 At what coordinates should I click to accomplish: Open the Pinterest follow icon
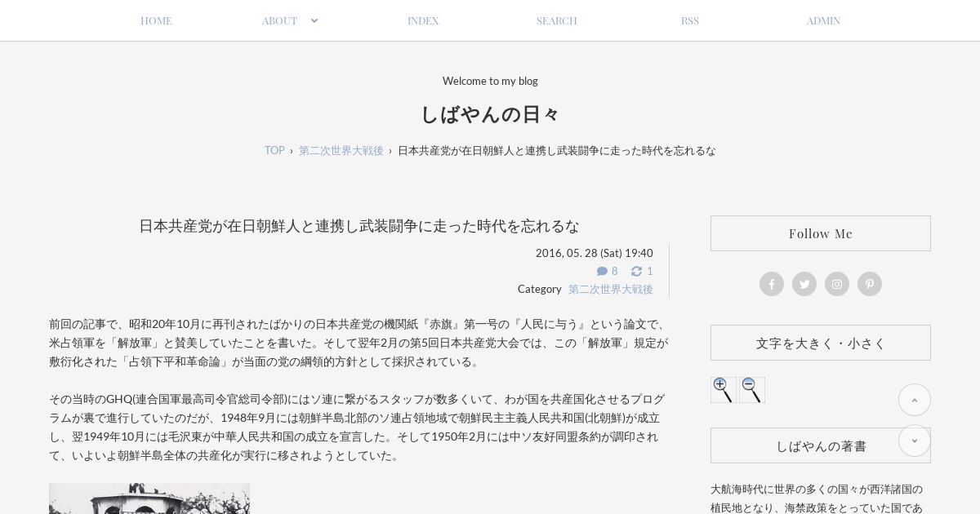pyautogui.click(x=870, y=284)
